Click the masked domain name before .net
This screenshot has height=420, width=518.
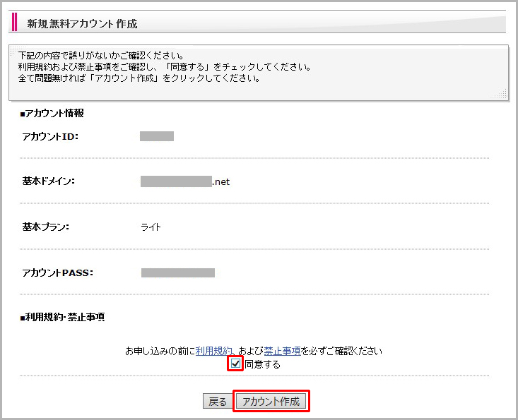(x=176, y=182)
